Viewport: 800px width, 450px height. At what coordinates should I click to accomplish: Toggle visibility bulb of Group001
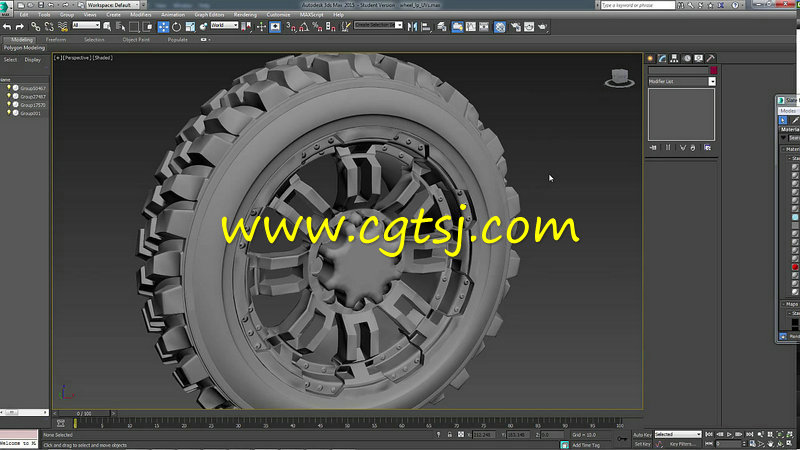9,113
